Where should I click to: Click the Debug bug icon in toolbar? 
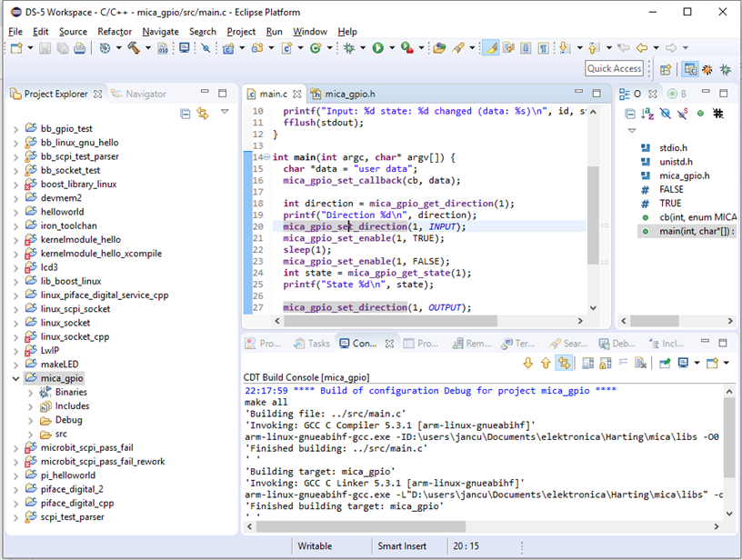pos(349,48)
